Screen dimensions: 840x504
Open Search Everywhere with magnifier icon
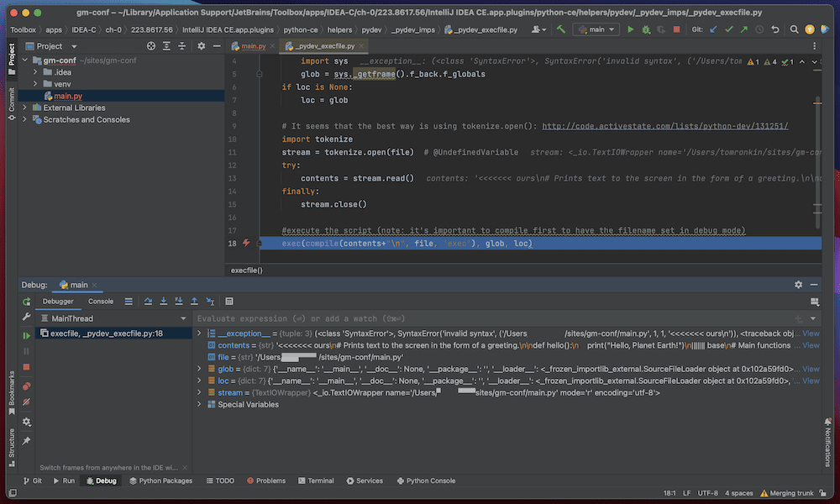point(794,29)
